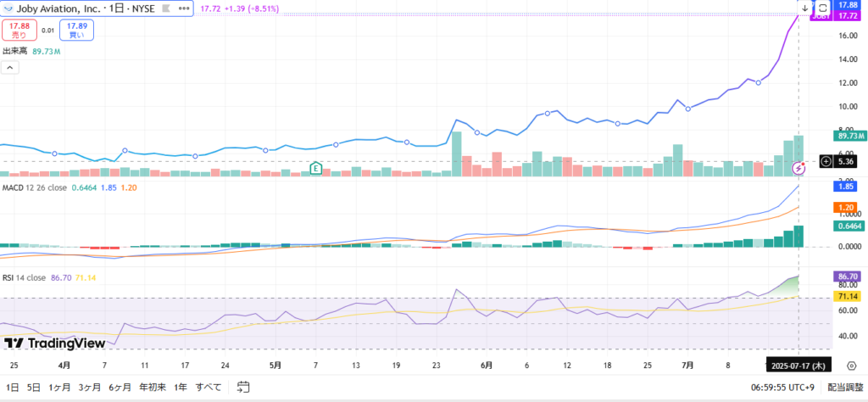This screenshot has height=402, width=868.
Task: Click the MACD 12 26 close indicator label
Action: (35, 187)
